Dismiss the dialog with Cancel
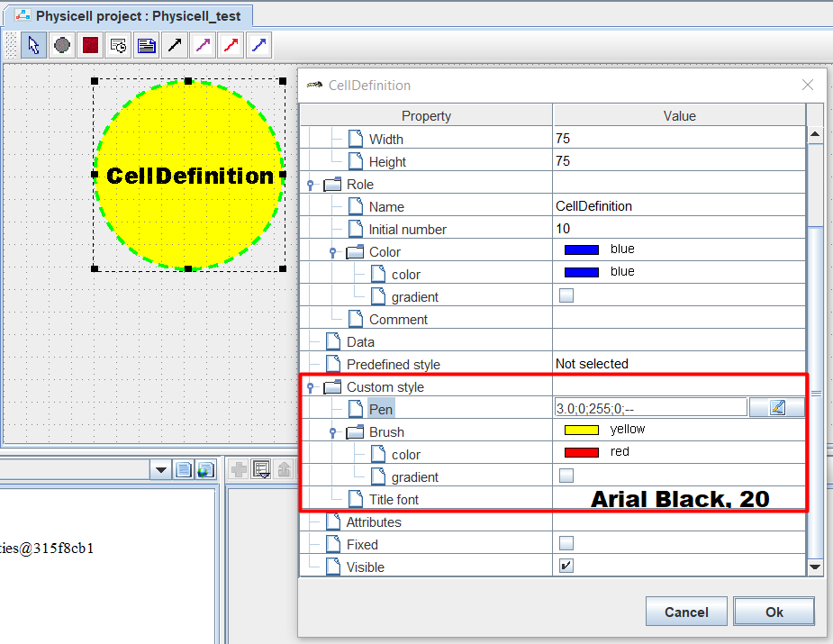This screenshot has width=833, height=644. (x=686, y=612)
